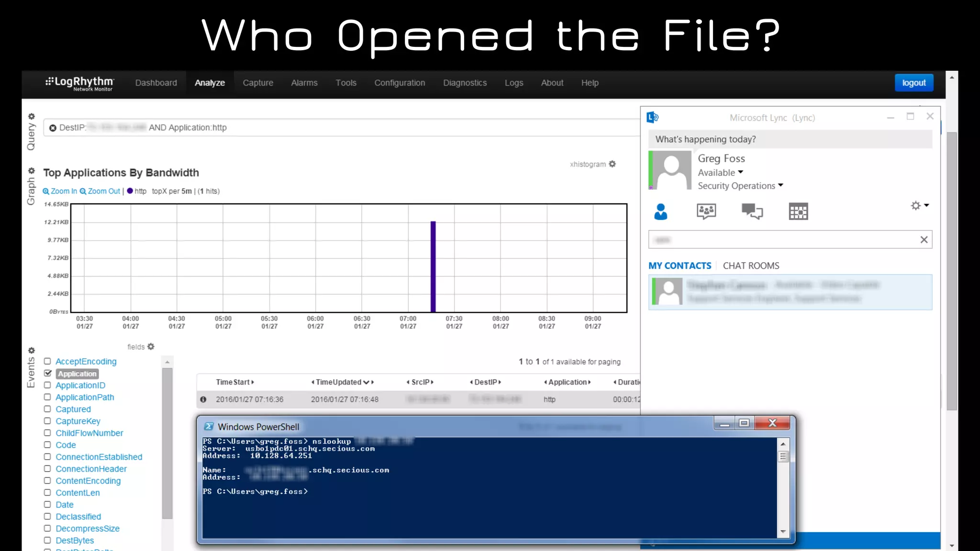The width and height of the screenshot is (980, 551).
Task: Open the Tools menu
Action: [x=346, y=83]
